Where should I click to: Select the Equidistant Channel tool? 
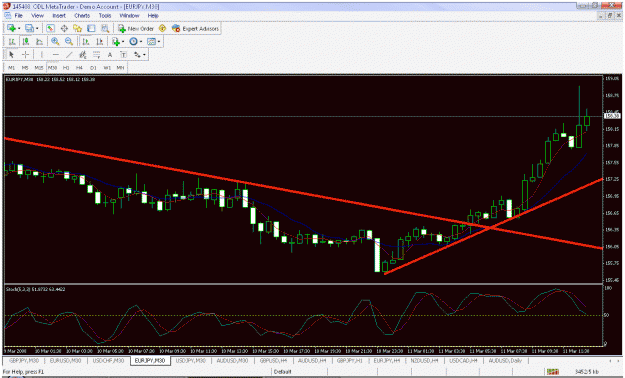click(x=83, y=55)
